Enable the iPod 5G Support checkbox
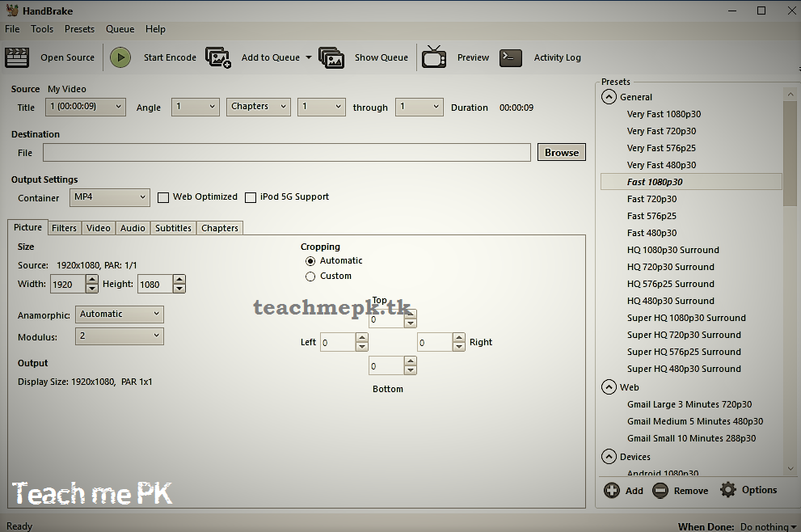This screenshot has width=801, height=532. coord(251,197)
